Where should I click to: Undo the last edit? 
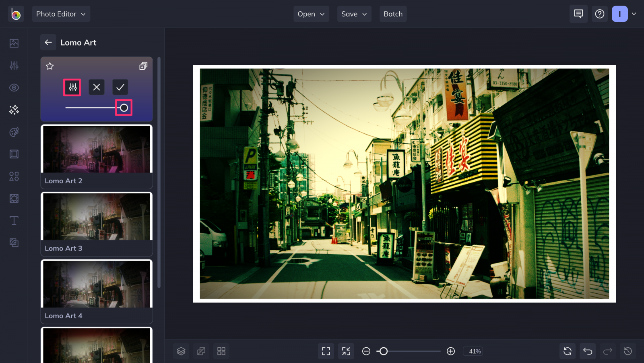click(587, 351)
